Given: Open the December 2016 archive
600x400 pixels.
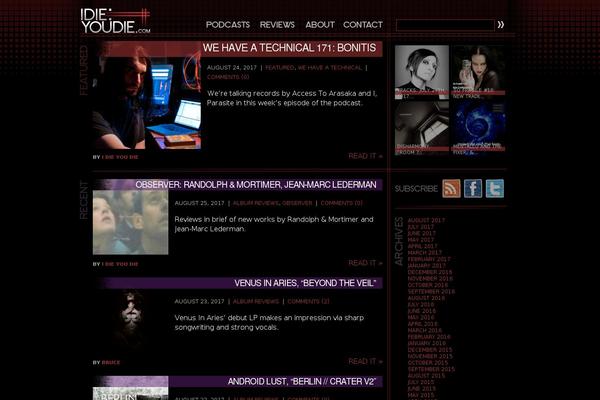Looking at the screenshot, I should (x=430, y=273).
